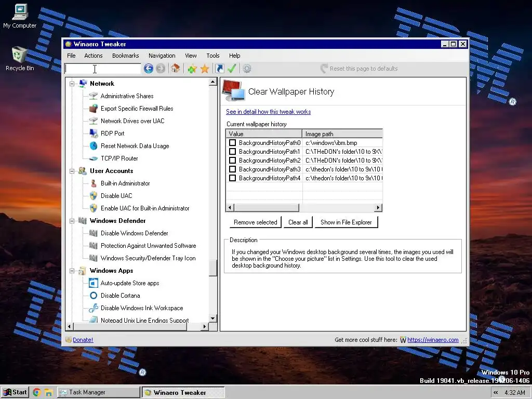Select the Disable Cortana circle icon
The width and height of the screenshot is (532, 399).
[x=94, y=296]
